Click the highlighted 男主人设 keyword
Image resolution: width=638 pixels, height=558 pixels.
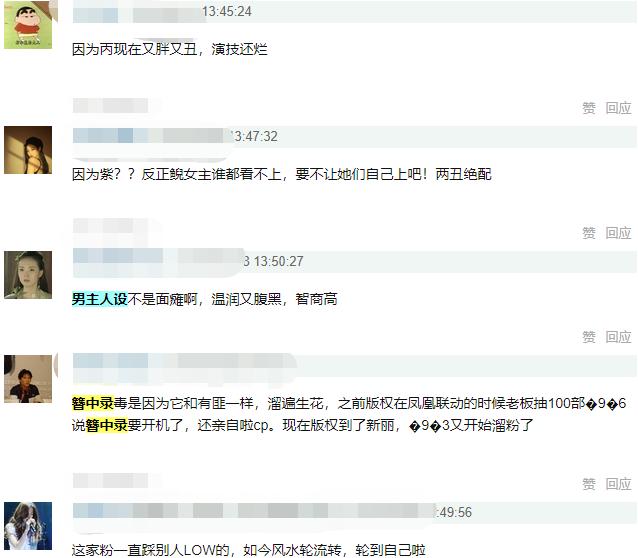[100, 299]
